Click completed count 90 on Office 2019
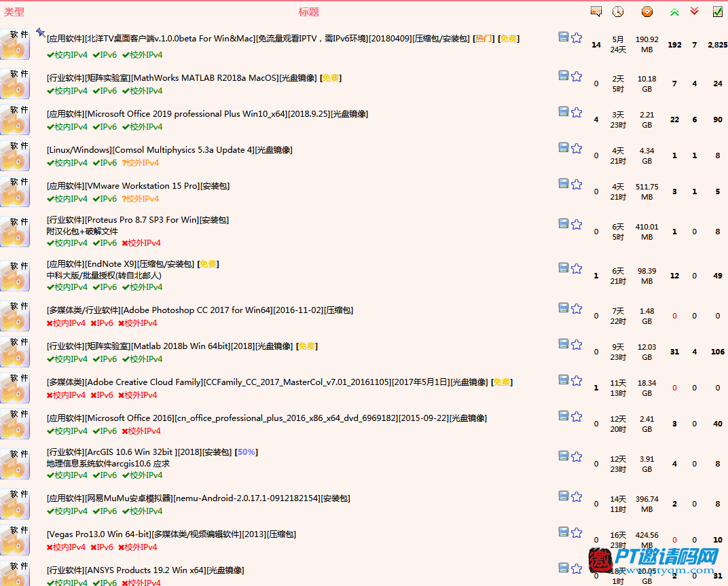 718,120
